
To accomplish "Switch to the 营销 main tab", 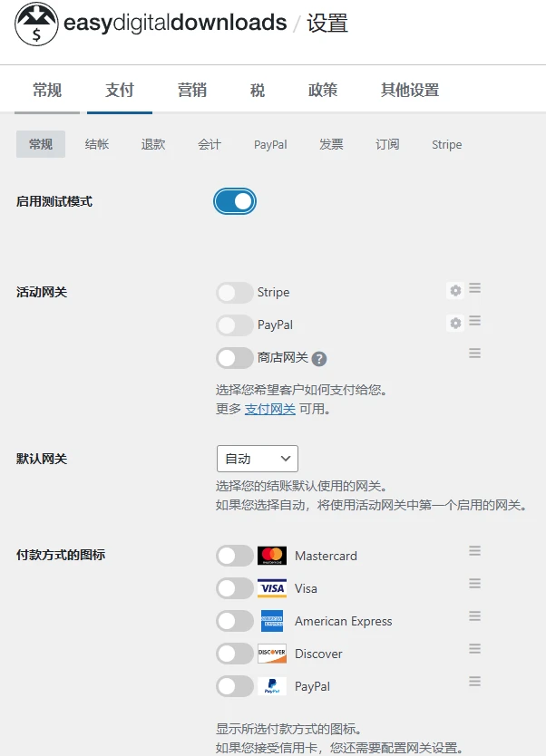I will coord(192,90).
